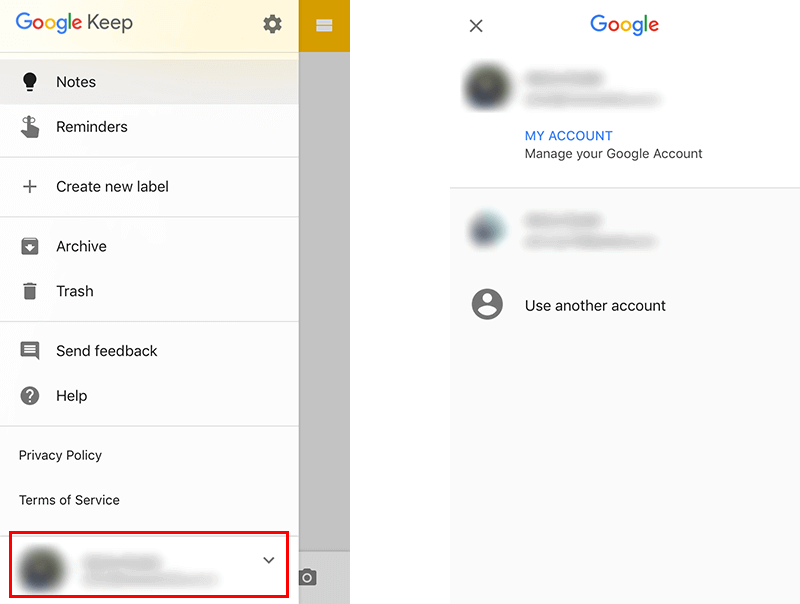This screenshot has width=800, height=604.
Task: Click the Reminders finger-ribbon icon
Action: click(30, 127)
